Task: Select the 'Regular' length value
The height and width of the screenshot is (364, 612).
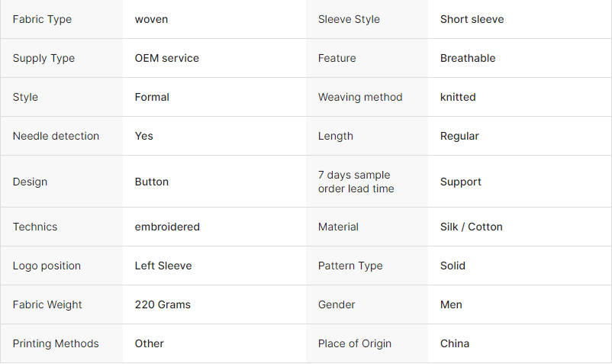Action: click(459, 136)
